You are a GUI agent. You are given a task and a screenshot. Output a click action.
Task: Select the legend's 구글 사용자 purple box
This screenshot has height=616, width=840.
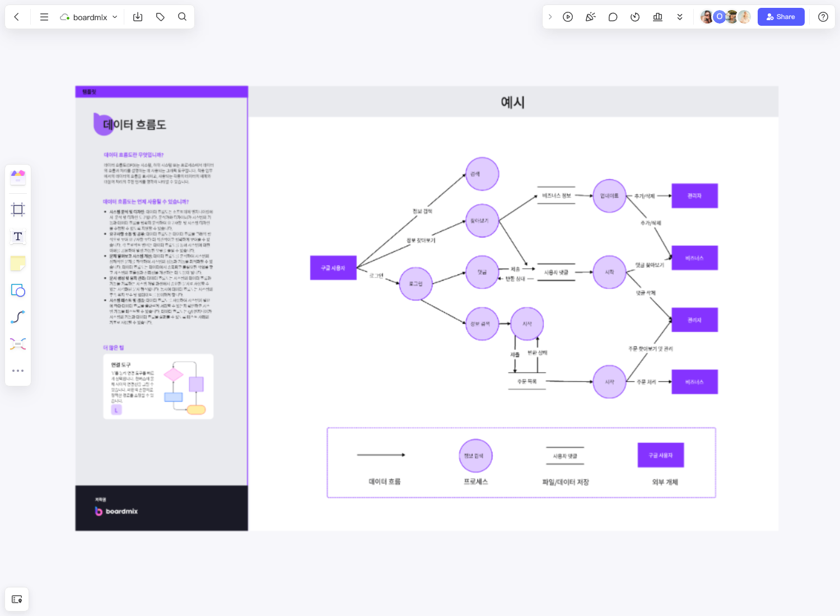[661, 455]
